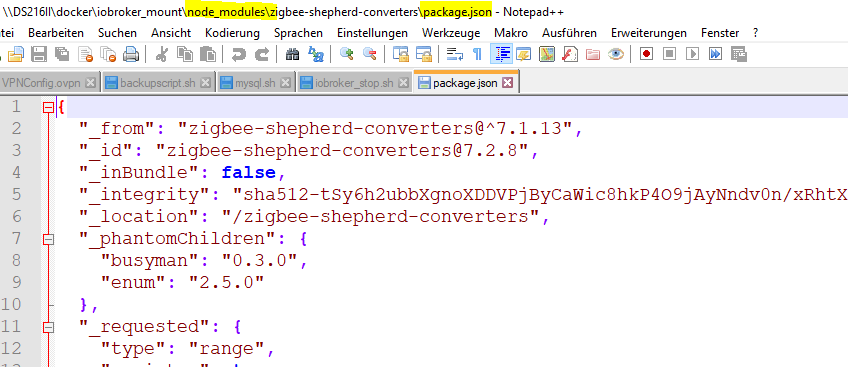Collapse the _phantomChildren fold marker
The image size is (848, 367).
coord(48,239)
